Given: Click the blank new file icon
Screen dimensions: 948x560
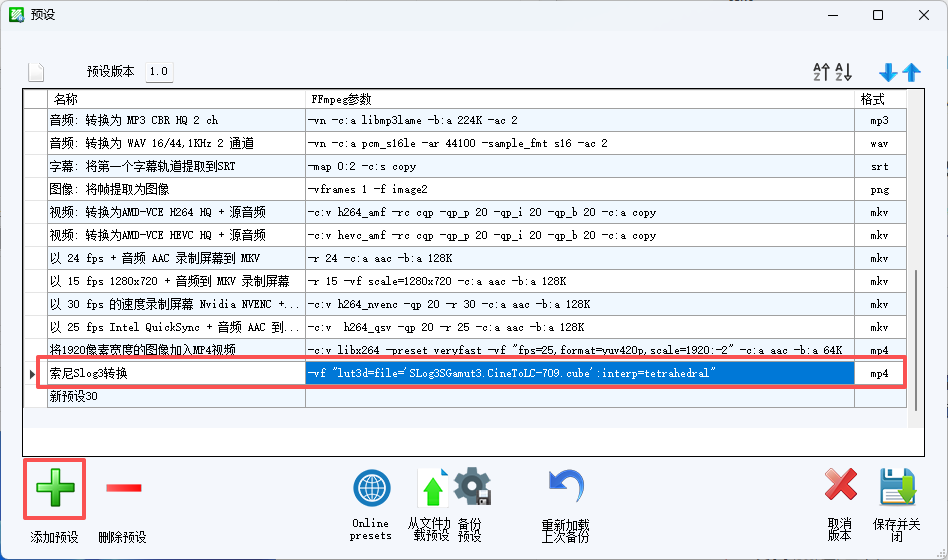Looking at the screenshot, I should point(36,72).
